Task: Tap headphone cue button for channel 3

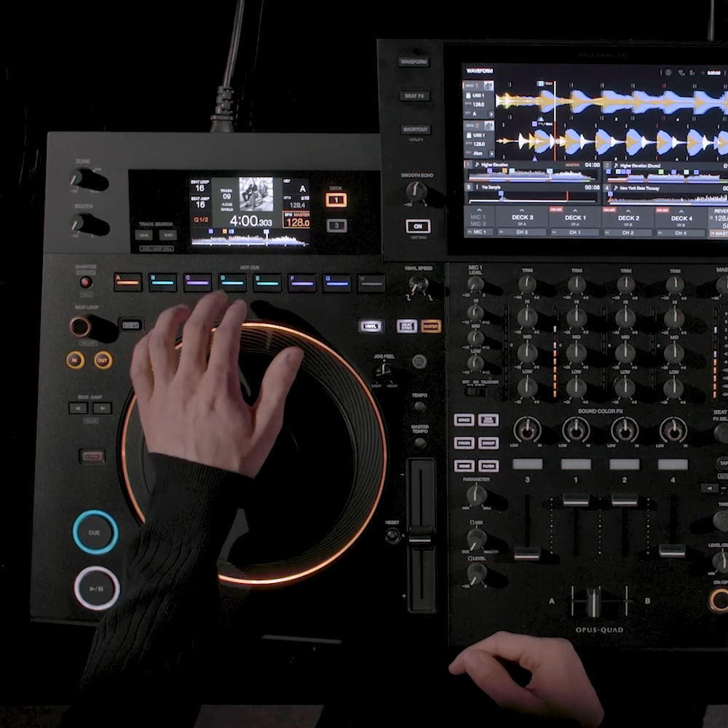Action: (527, 464)
